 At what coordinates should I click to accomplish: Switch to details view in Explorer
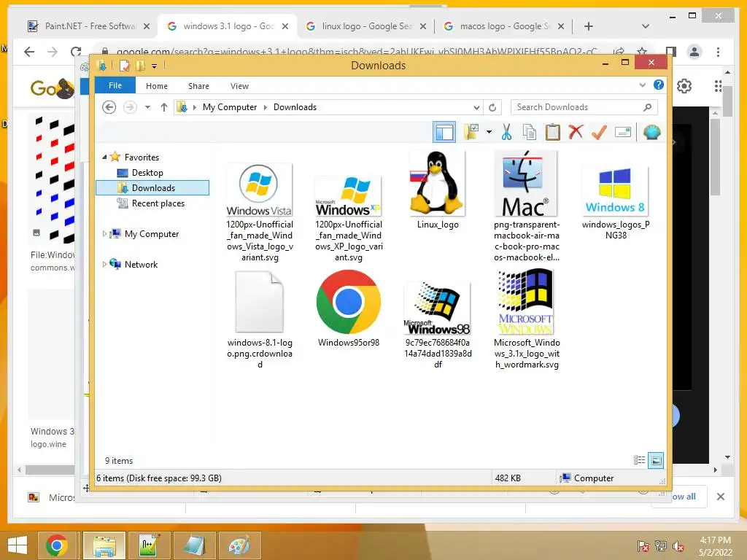[639, 460]
